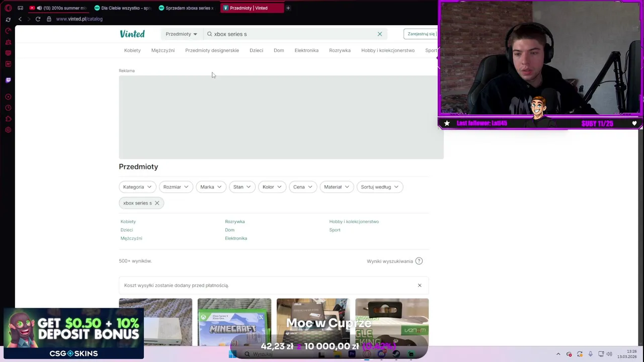Open the Opera menu logo
The image size is (644, 362).
click(8, 8)
